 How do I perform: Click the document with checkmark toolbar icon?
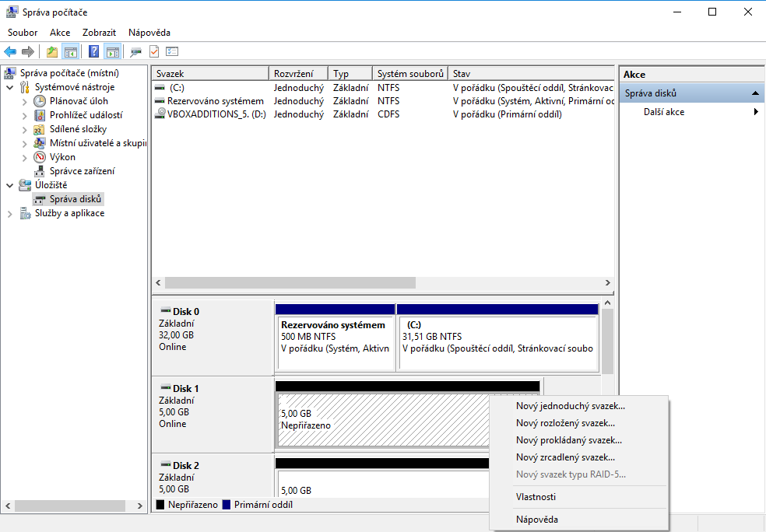point(154,52)
